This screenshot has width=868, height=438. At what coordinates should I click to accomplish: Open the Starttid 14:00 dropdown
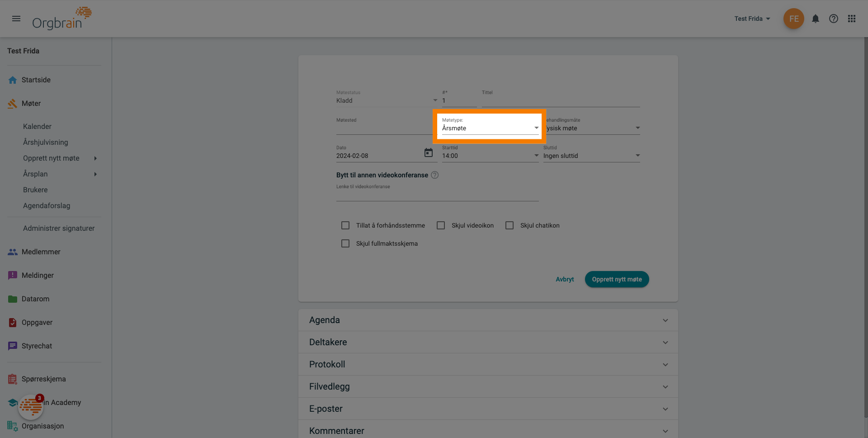pyautogui.click(x=491, y=156)
